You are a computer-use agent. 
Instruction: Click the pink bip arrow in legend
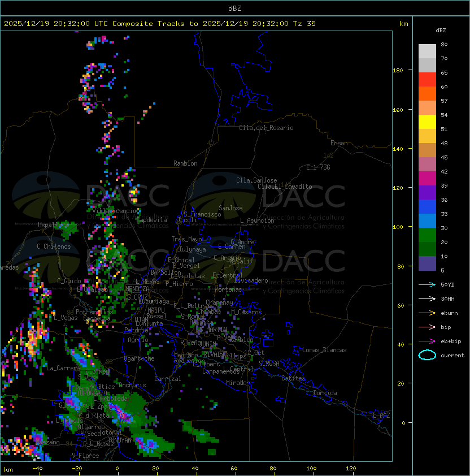[427, 327]
